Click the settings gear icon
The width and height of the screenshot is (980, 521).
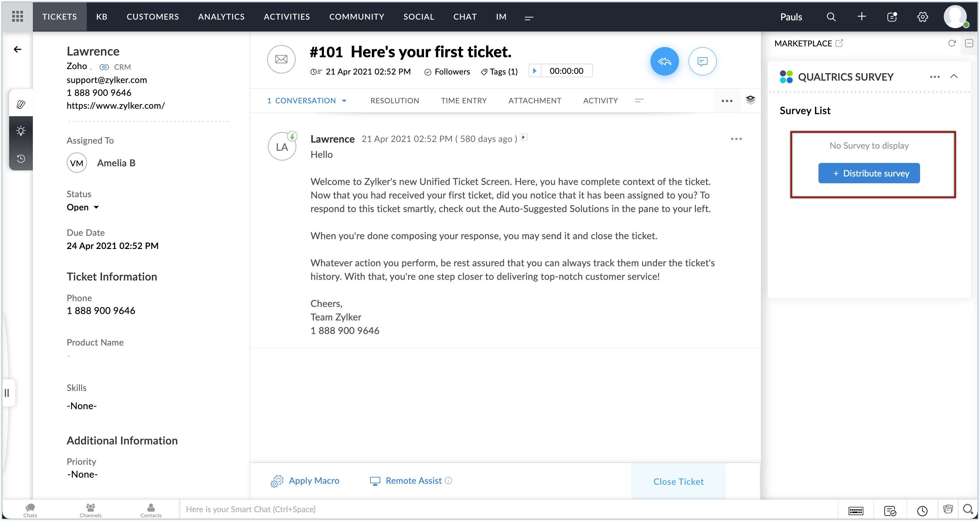coord(922,17)
